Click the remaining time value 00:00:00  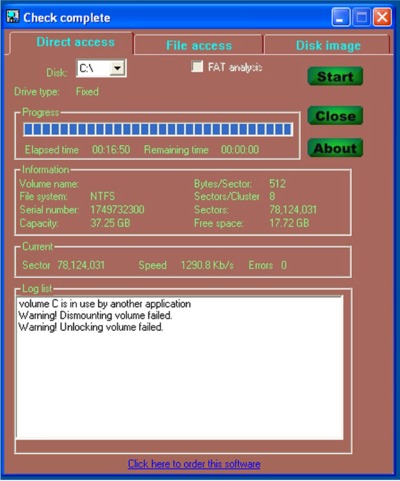(x=240, y=150)
